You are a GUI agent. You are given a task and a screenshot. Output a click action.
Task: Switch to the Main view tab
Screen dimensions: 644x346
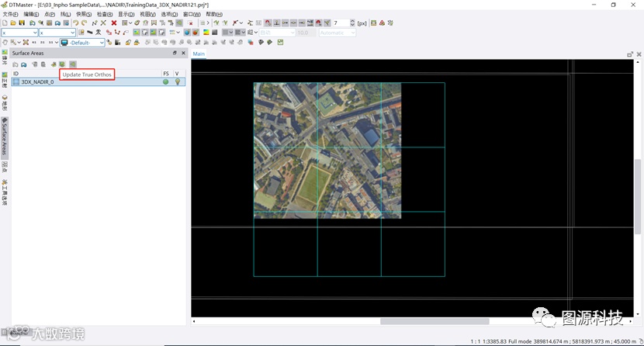[x=199, y=54]
